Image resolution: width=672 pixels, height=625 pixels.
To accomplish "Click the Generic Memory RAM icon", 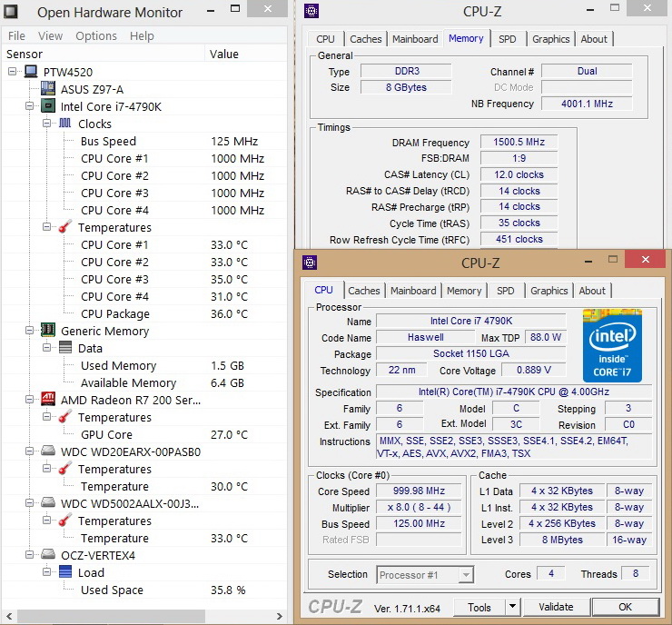I will pos(47,330).
